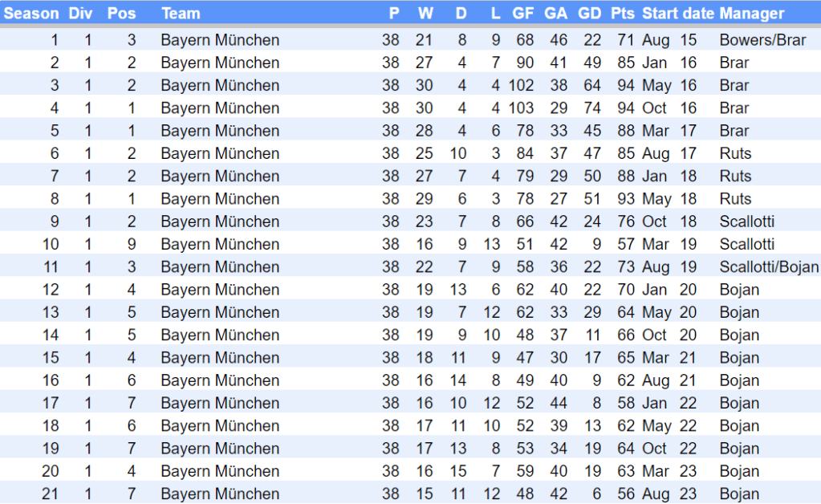Viewport: 821px width, 504px height.
Task: Click the Scallotti/Bojan manager cell
Action: 769,267
